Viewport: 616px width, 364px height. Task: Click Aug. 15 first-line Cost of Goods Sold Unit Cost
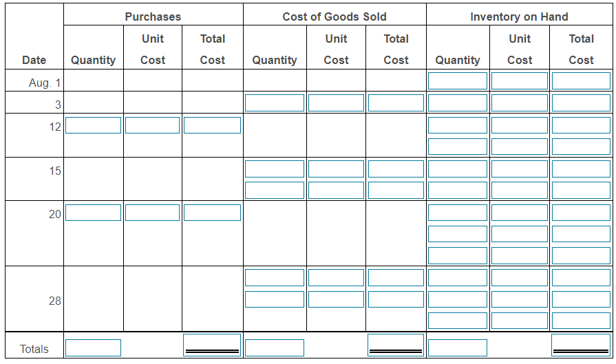pos(336,169)
